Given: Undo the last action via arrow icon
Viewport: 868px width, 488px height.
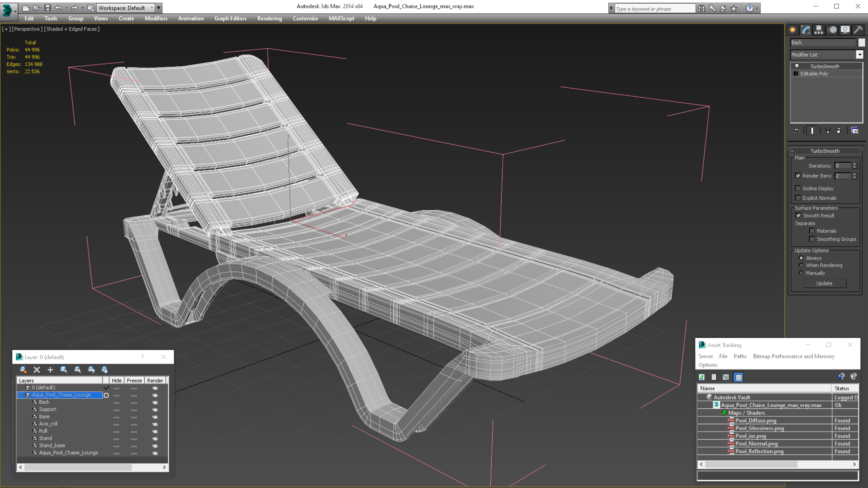Looking at the screenshot, I should point(58,8).
